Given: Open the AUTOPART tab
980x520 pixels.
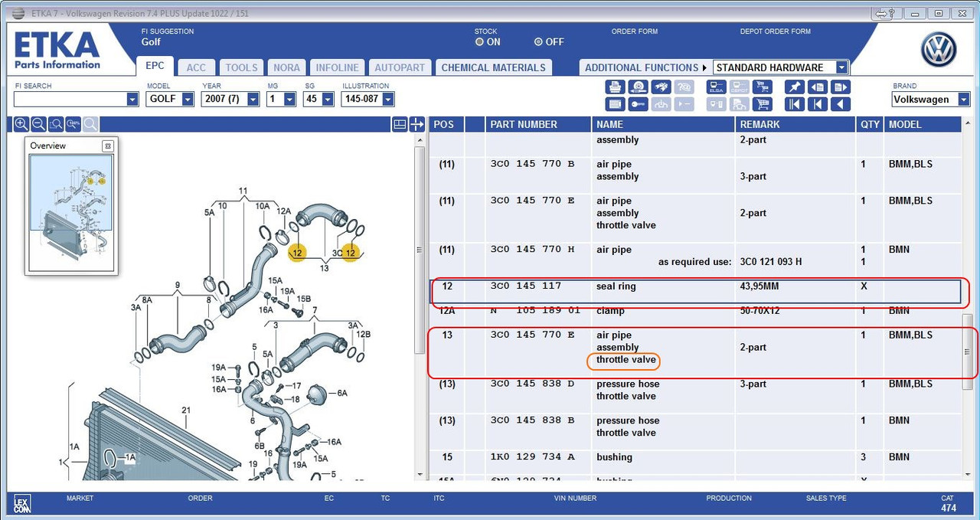Looking at the screenshot, I should [400, 67].
